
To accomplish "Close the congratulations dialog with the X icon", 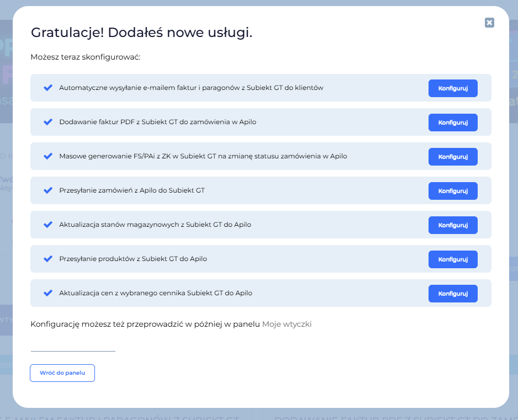I will 489,23.
